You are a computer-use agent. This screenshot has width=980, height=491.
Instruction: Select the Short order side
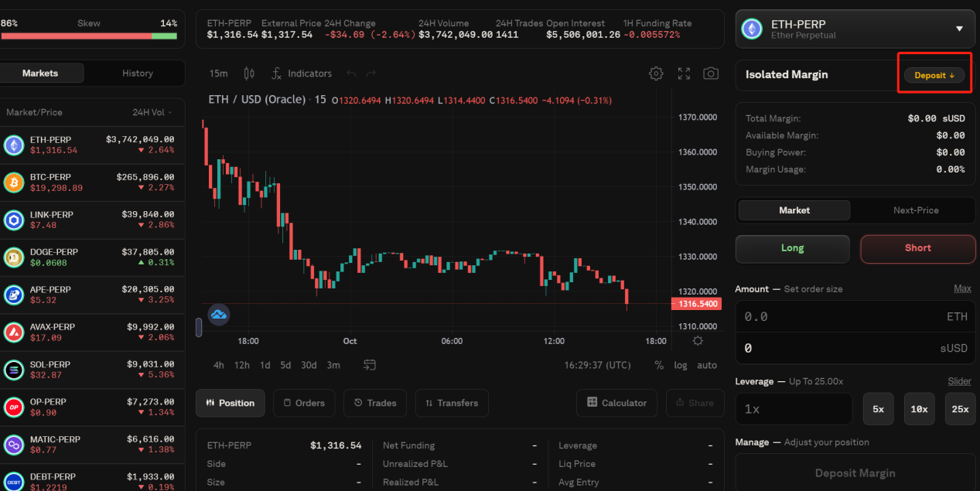pos(917,248)
